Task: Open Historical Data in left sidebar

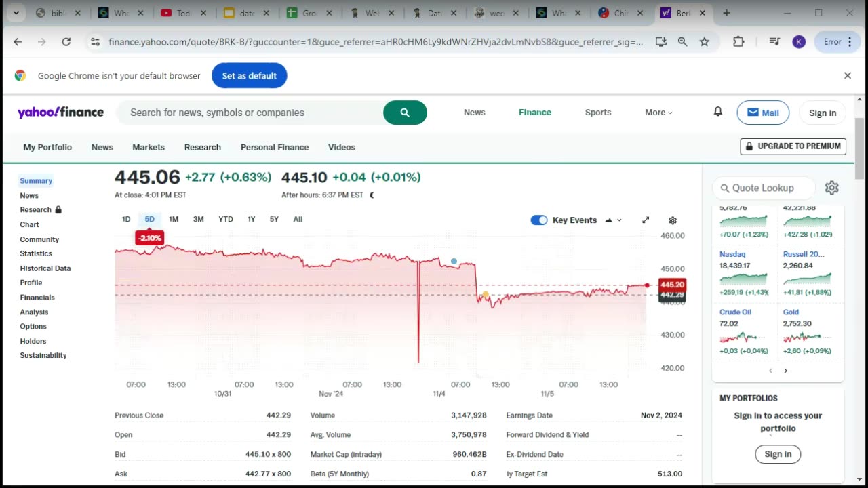Action: (45, 268)
